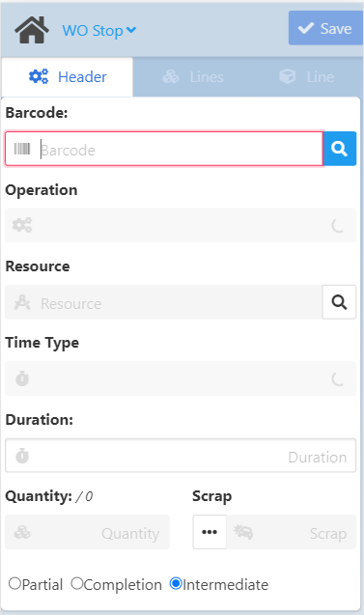Click the blue barcode search magnifier
The image size is (364, 615).
[339, 149]
